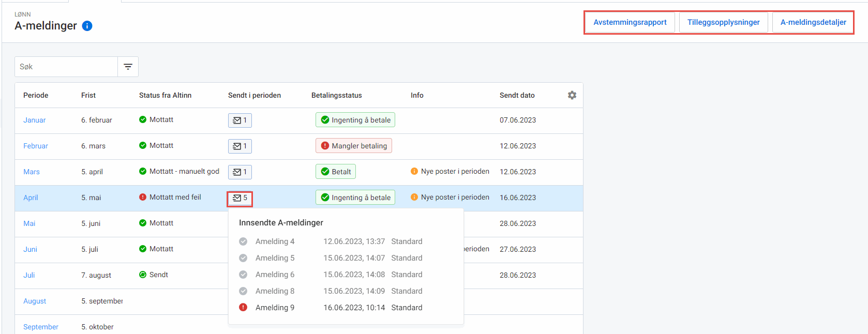This screenshot has height=334, width=868.
Task: Open the filter options next to search
Action: (x=128, y=67)
